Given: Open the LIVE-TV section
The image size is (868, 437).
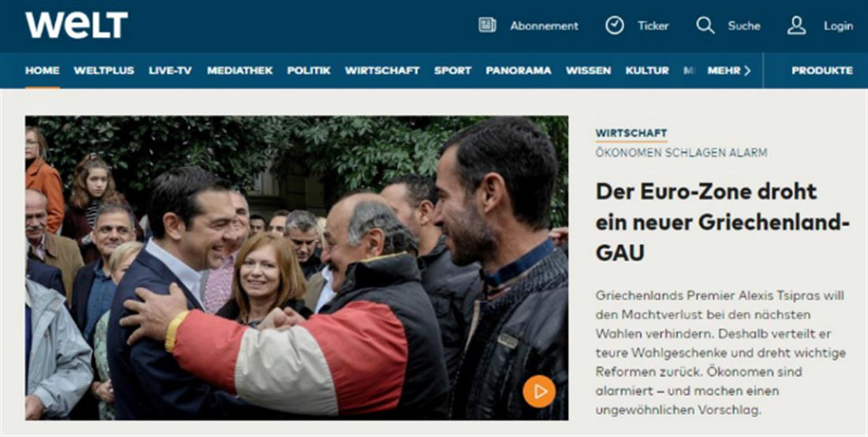Looking at the screenshot, I should click(x=170, y=71).
